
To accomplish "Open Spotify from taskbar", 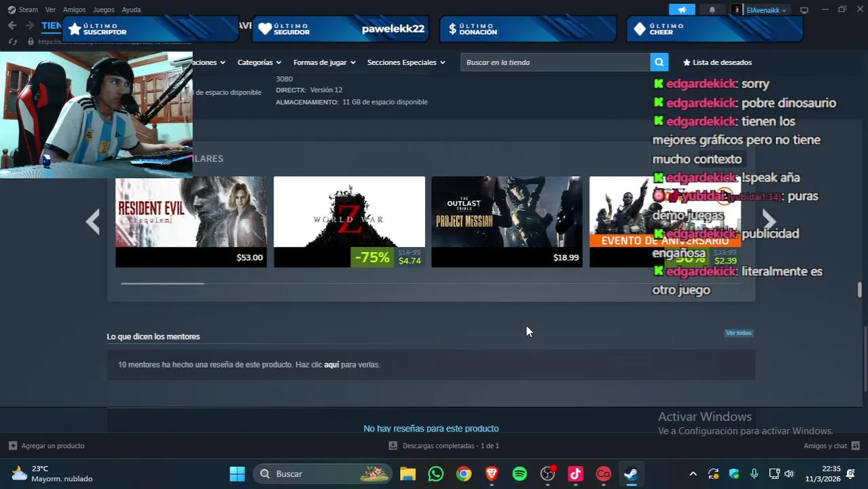I will pos(520,474).
